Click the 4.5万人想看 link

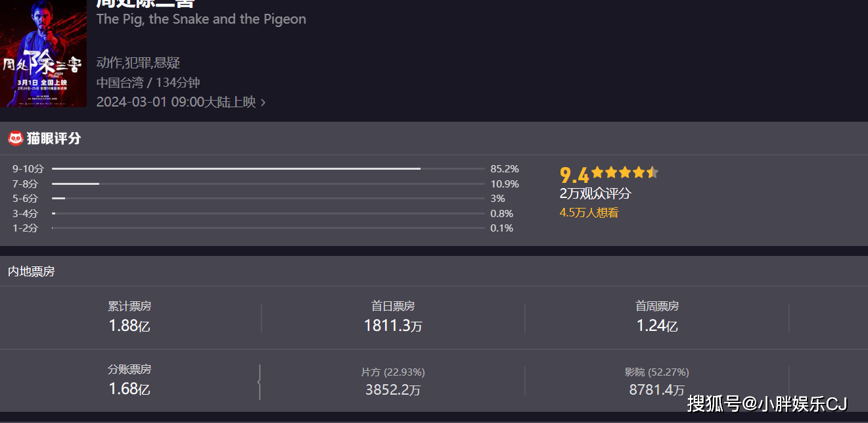pos(588,212)
